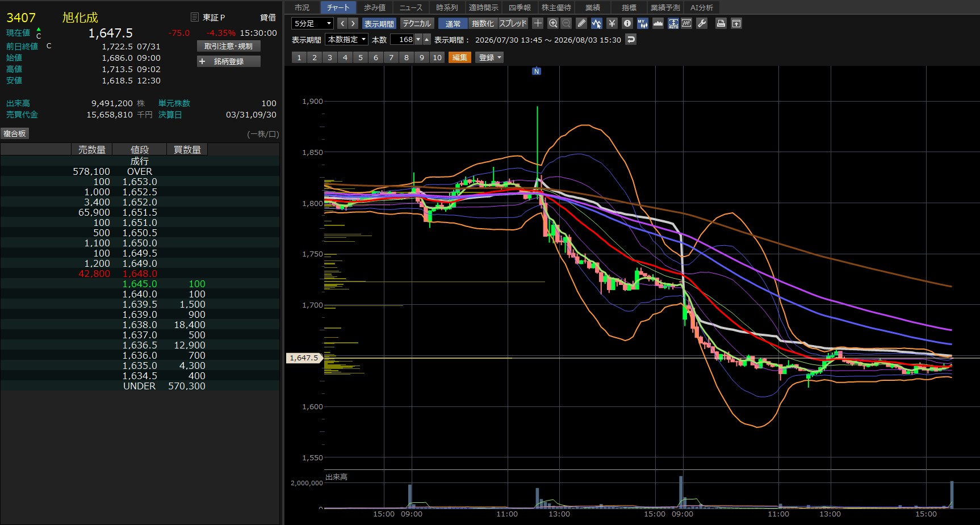Screen dimensions: 980x525
Task: Open the ニュース tab
Action: 411,7
